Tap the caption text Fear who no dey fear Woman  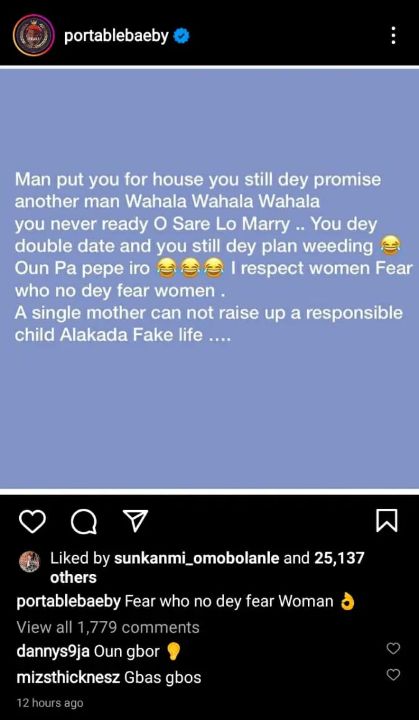(x=229, y=602)
